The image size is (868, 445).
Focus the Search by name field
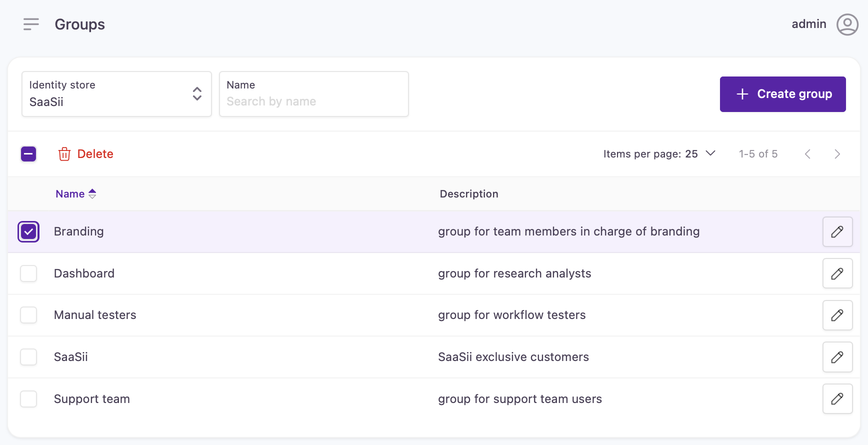[313, 101]
